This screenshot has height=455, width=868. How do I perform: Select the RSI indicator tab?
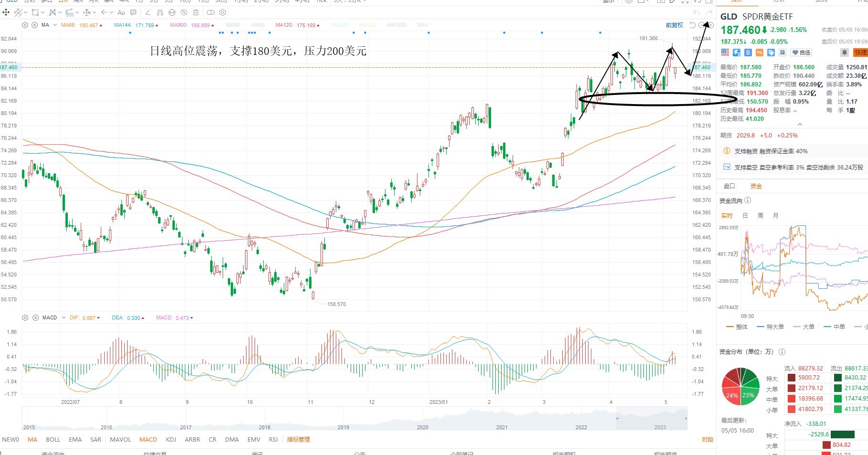[x=273, y=440]
